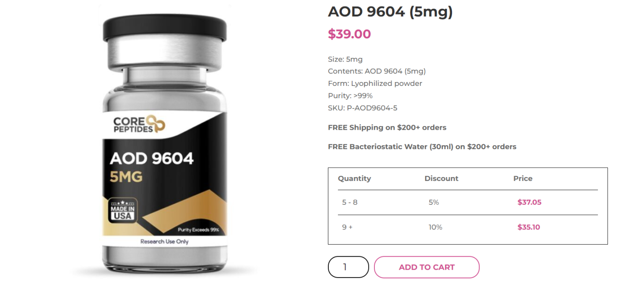Click the Discount column header
This screenshot has height=281, width=644.
[x=441, y=178]
